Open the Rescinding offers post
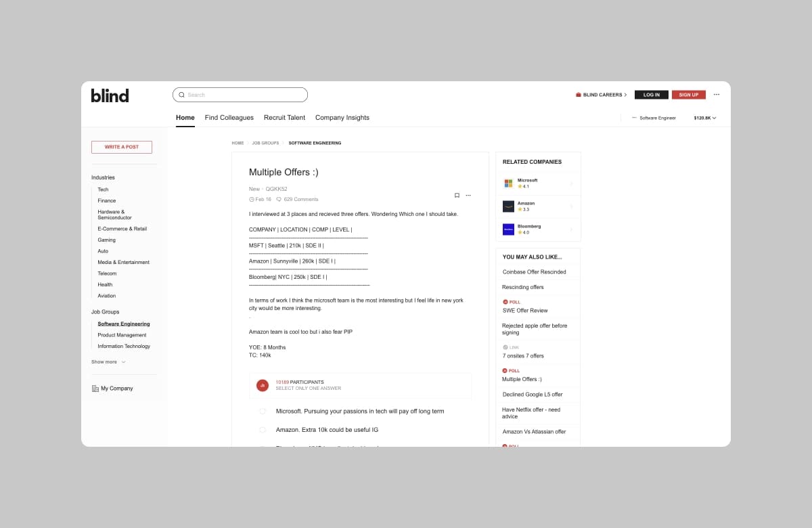The height and width of the screenshot is (528, 812). pyautogui.click(x=523, y=288)
